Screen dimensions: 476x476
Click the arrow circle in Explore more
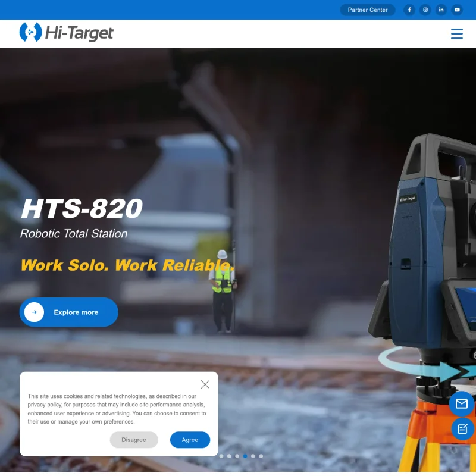click(34, 312)
